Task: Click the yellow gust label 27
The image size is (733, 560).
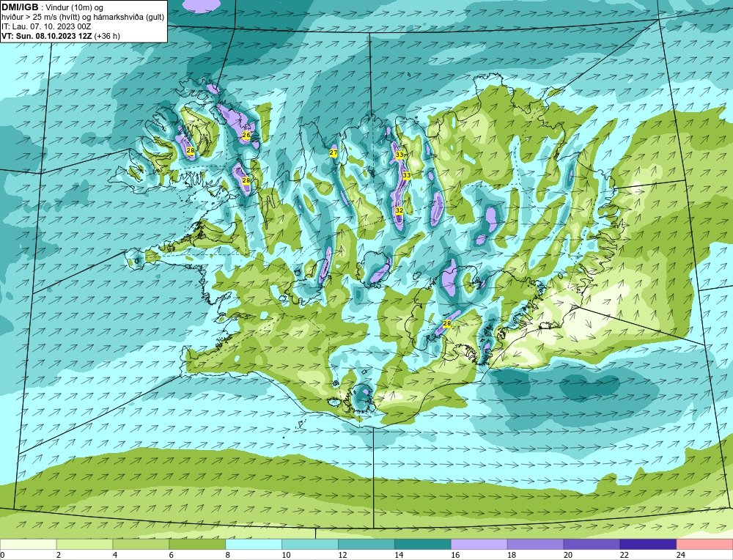Action: point(334,153)
